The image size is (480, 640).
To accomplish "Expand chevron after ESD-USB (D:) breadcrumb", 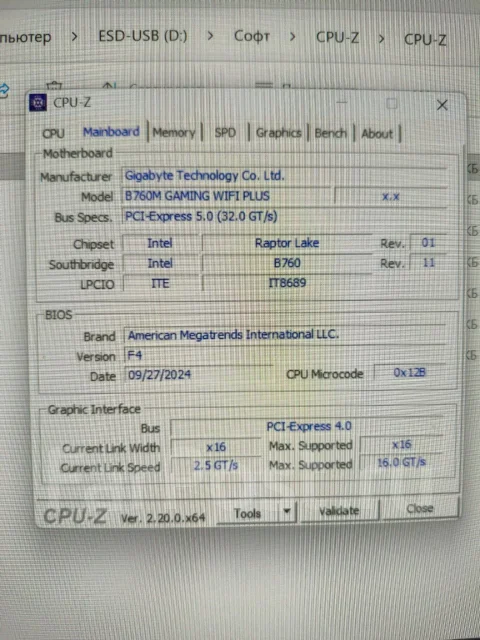I will (211, 36).
